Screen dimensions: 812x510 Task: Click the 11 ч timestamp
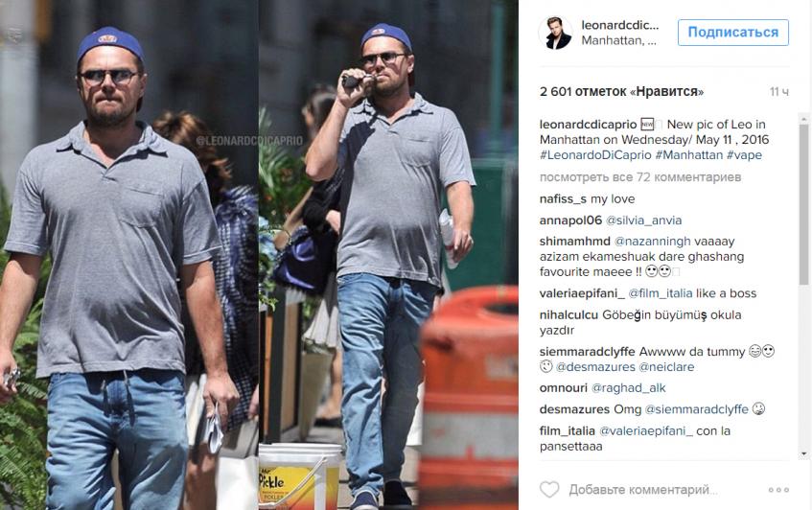(x=778, y=92)
